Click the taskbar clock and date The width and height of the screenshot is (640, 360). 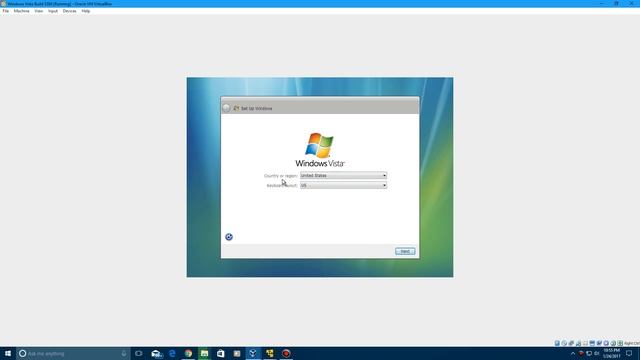click(x=611, y=353)
